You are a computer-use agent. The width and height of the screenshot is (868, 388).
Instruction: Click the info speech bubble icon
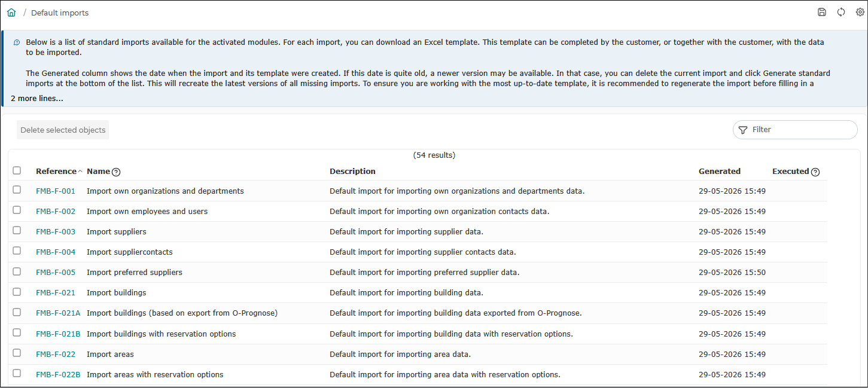click(17, 42)
